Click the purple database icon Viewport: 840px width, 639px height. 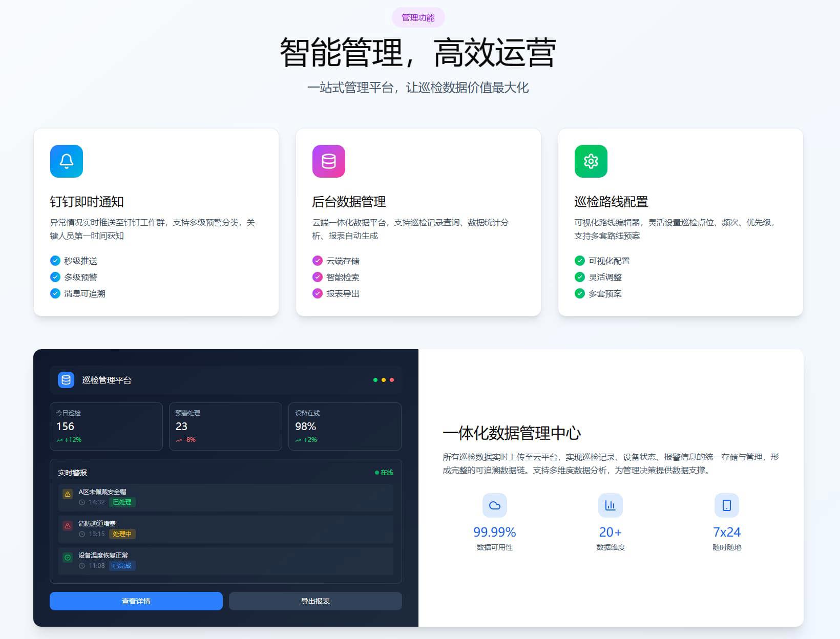pos(329,161)
